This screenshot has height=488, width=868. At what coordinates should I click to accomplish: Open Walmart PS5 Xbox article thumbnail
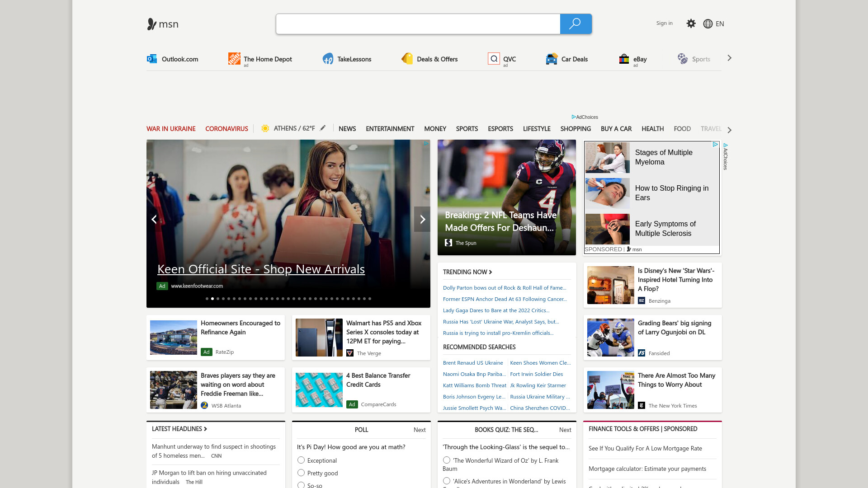pos(319,338)
